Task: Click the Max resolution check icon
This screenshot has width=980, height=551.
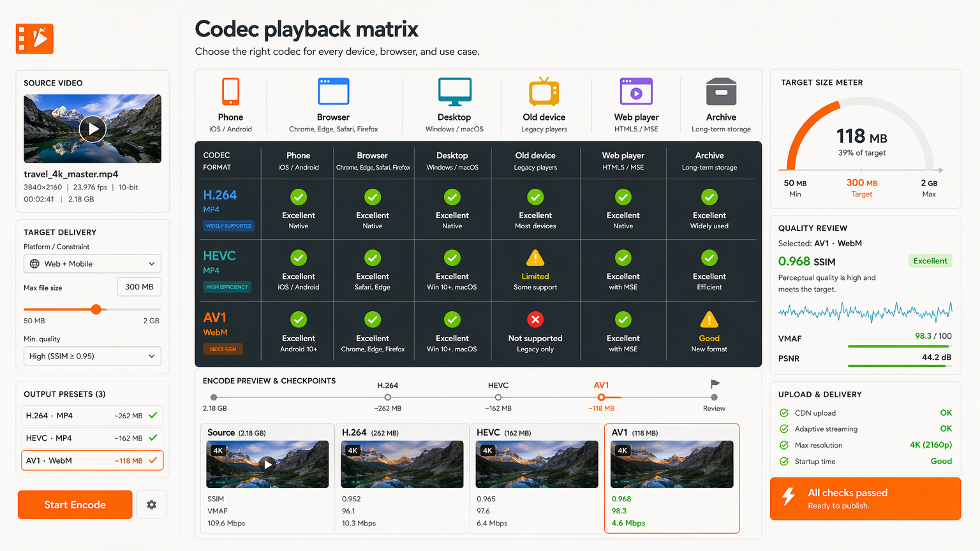Action: tap(783, 445)
